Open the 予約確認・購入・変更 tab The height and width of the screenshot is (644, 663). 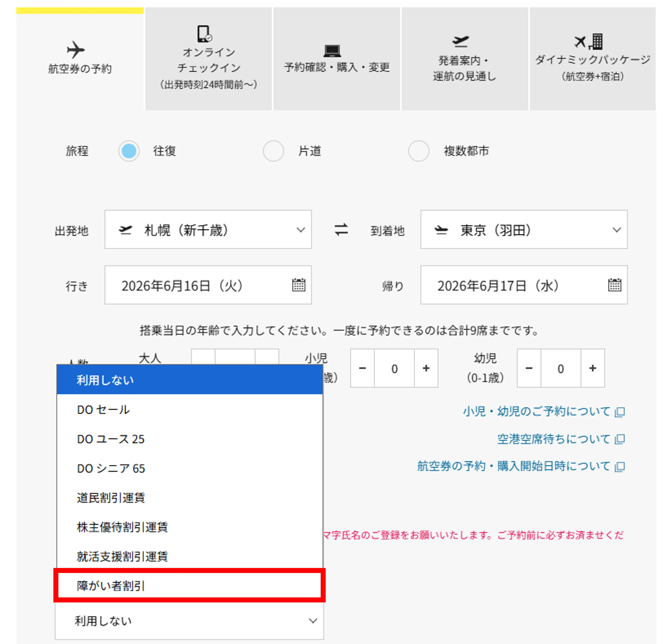coord(337,59)
